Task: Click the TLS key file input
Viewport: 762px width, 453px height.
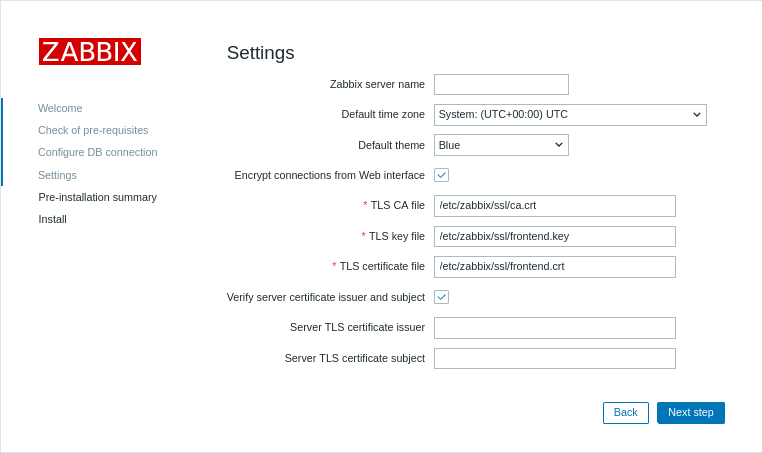Action: pyautogui.click(x=554, y=237)
